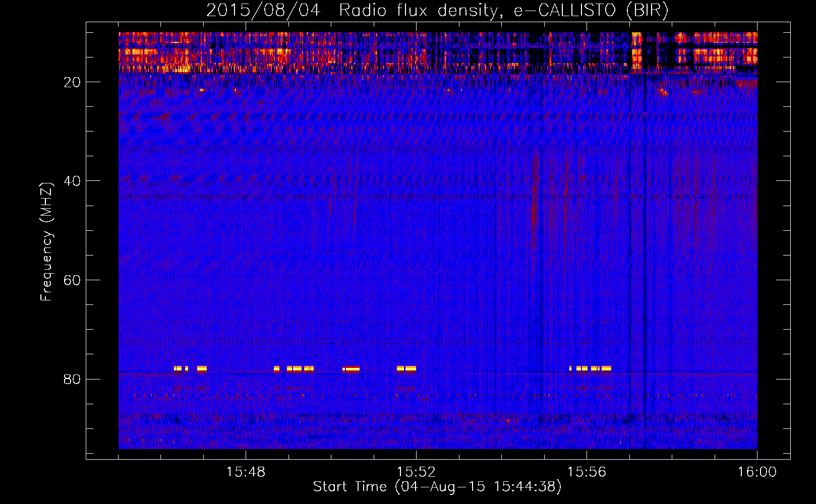This screenshot has height=504, width=816.
Task: Click the 40 MHz frequency tick label
Action: click(x=72, y=181)
